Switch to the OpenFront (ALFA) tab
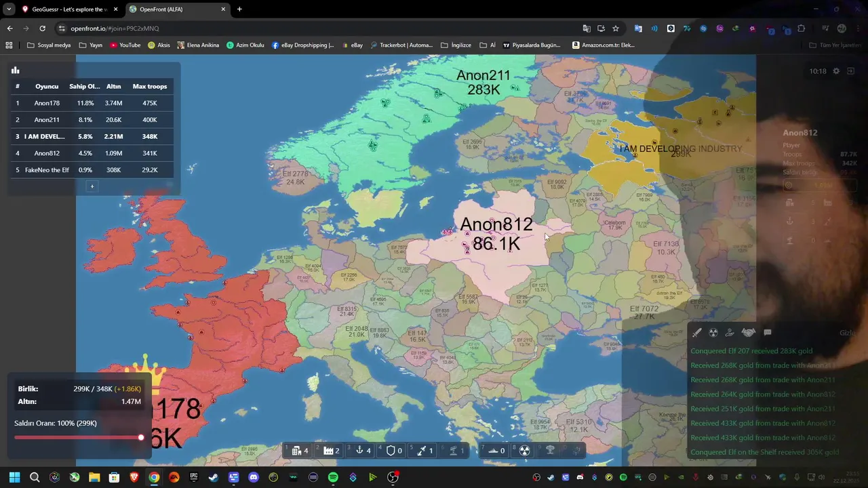Viewport: 868px width, 488px height. (176, 9)
